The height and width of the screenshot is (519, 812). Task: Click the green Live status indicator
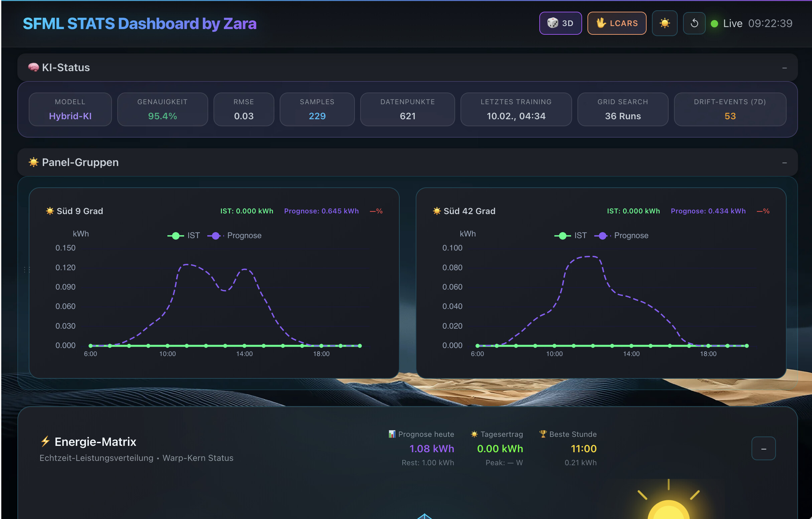pos(714,24)
